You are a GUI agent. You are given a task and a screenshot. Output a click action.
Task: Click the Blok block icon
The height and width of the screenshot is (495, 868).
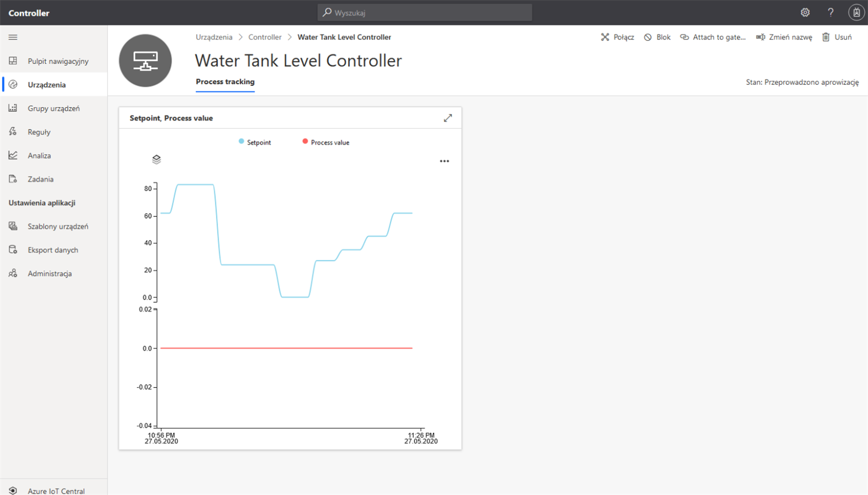coord(648,37)
